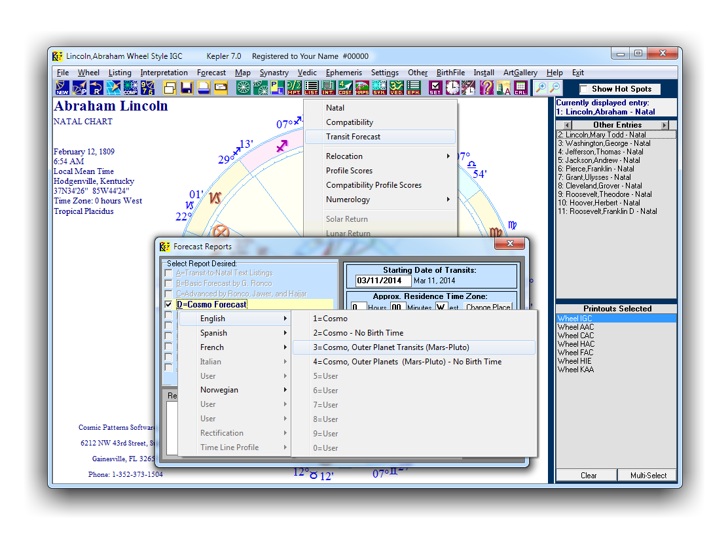Click the return chart 'R' toolbar icon
The width and height of the screenshot is (728, 560).
pyautogui.click(x=96, y=88)
